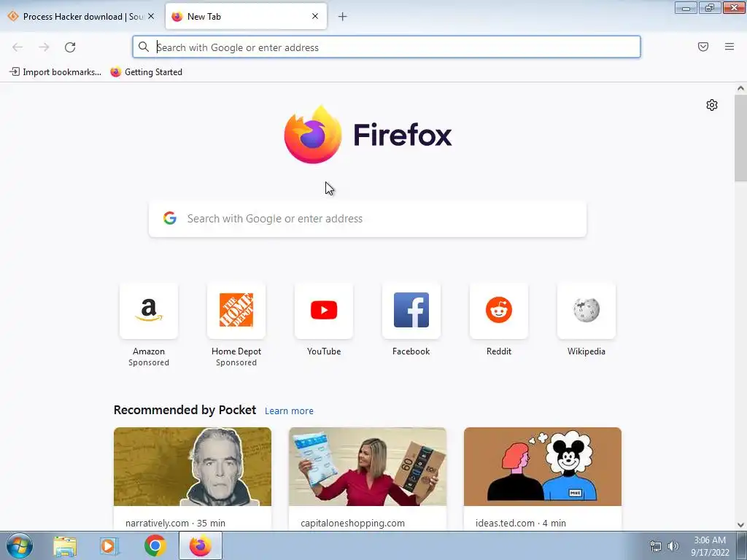Close the New Tab tab

coord(315,16)
